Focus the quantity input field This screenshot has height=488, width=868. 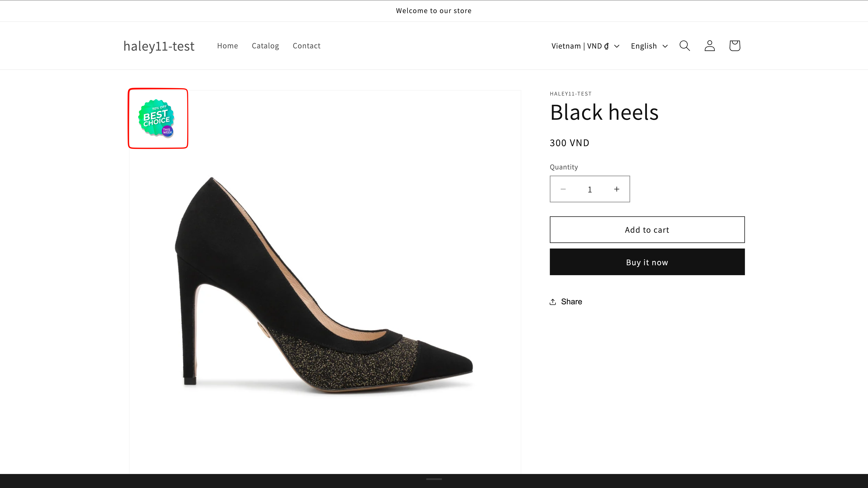pos(590,189)
